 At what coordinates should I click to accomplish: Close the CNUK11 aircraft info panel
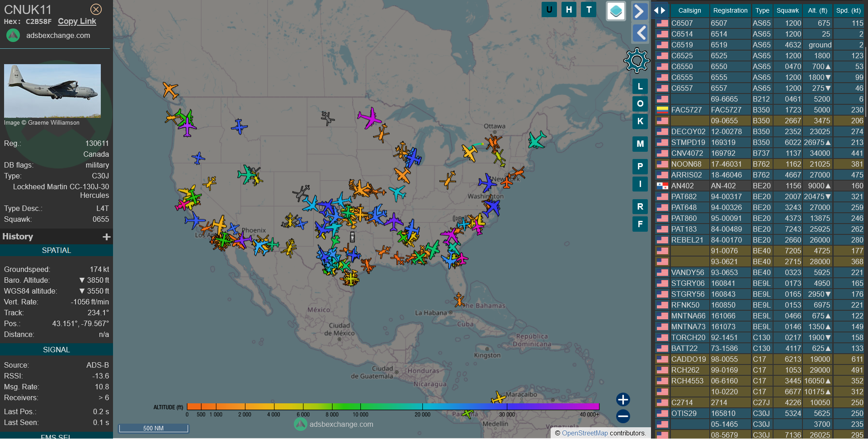pos(96,9)
